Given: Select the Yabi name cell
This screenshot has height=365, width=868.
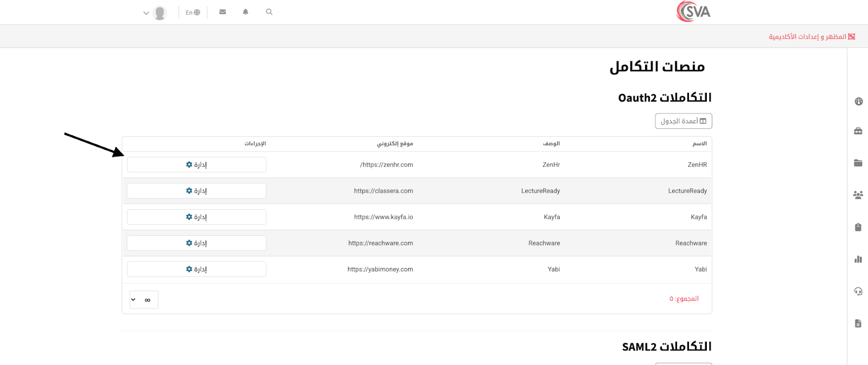Looking at the screenshot, I should click(701, 269).
